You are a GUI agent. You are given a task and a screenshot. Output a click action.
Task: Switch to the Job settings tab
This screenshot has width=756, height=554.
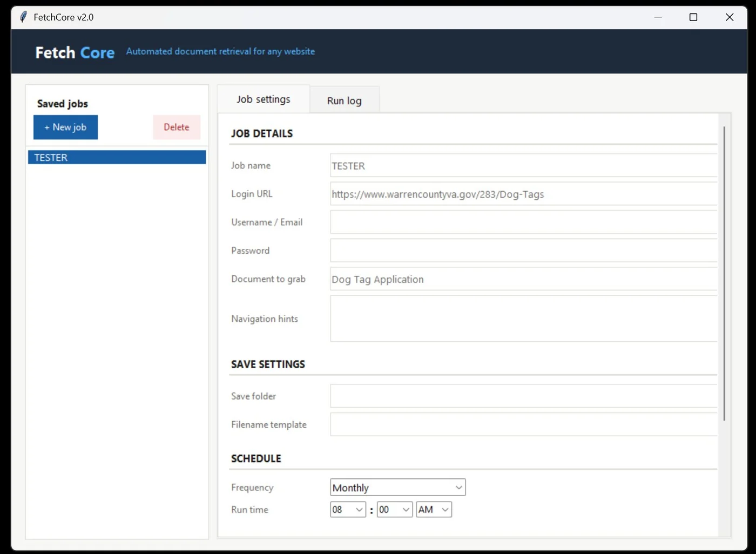coord(264,99)
